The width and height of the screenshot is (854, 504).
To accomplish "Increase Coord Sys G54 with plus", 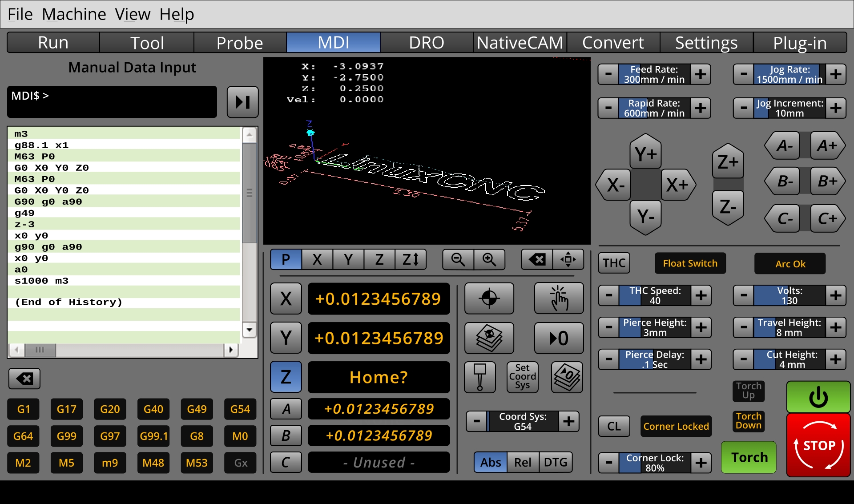I will click(569, 421).
